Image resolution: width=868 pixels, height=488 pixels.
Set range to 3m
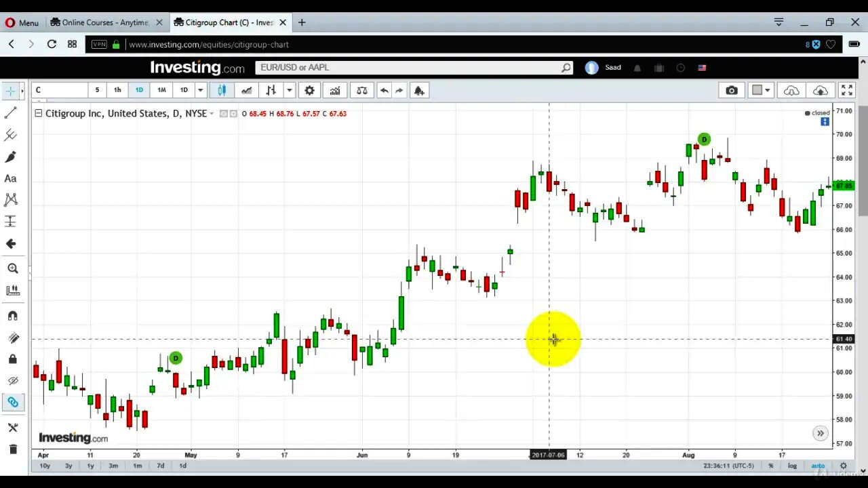coord(113,466)
